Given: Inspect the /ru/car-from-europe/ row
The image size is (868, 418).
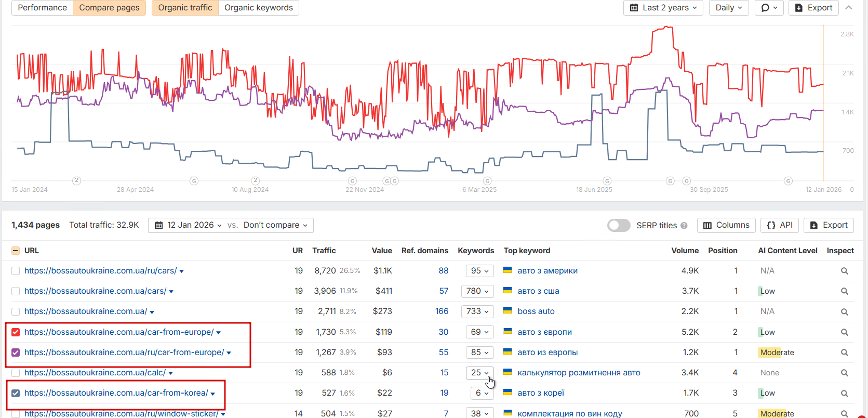Looking at the screenshot, I should point(844,352).
